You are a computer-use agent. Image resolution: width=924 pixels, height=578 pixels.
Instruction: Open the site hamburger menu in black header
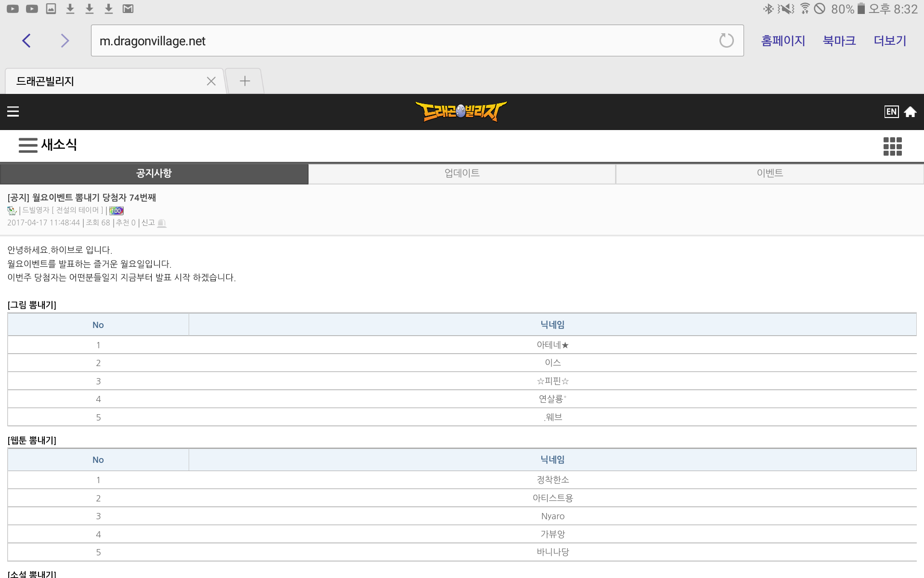tap(13, 112)
